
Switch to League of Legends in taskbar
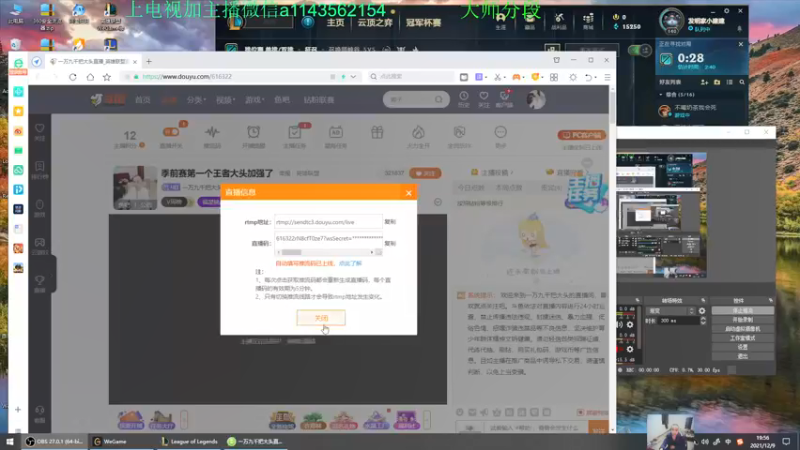pyautogui.click(x=189, y=441)
